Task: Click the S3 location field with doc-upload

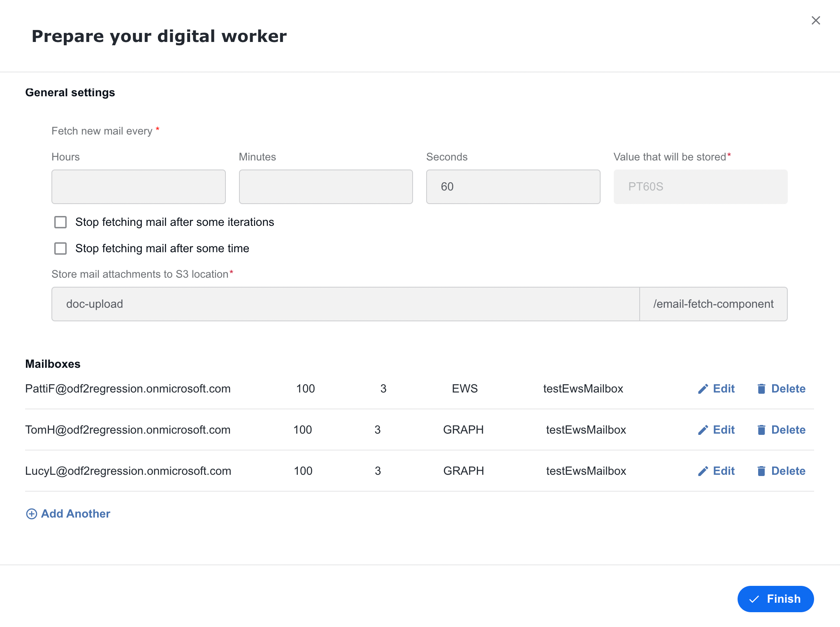Action: [x=346, y=304]
